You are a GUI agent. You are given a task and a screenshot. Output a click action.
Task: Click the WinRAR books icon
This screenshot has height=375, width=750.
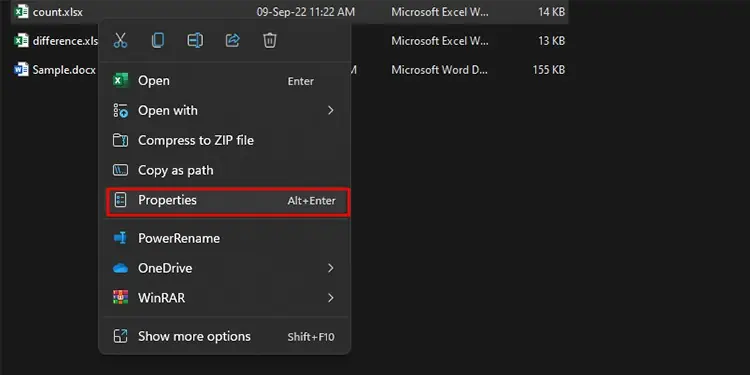pyautogui.click(x=121, y=298)
